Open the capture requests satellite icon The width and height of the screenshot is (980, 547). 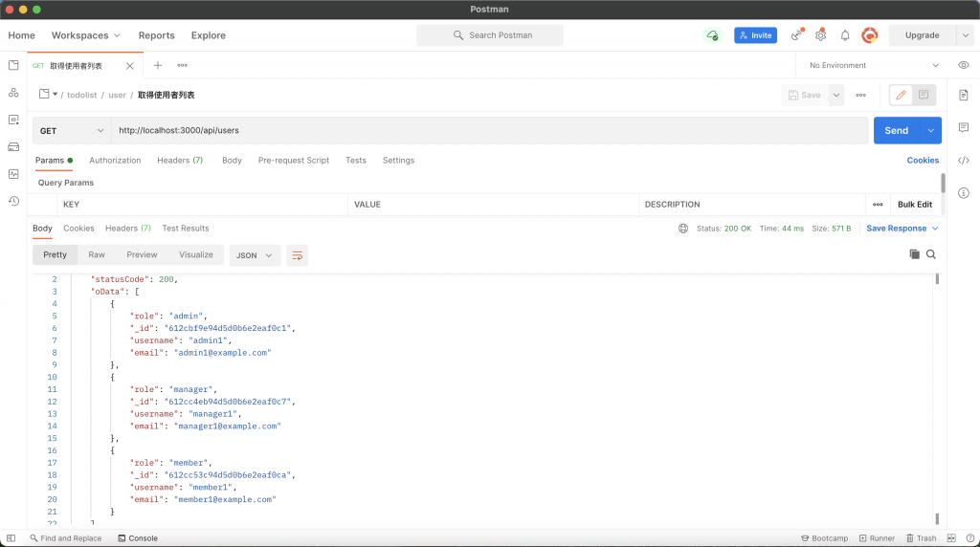pyautogui.click(x=796, y=35)
